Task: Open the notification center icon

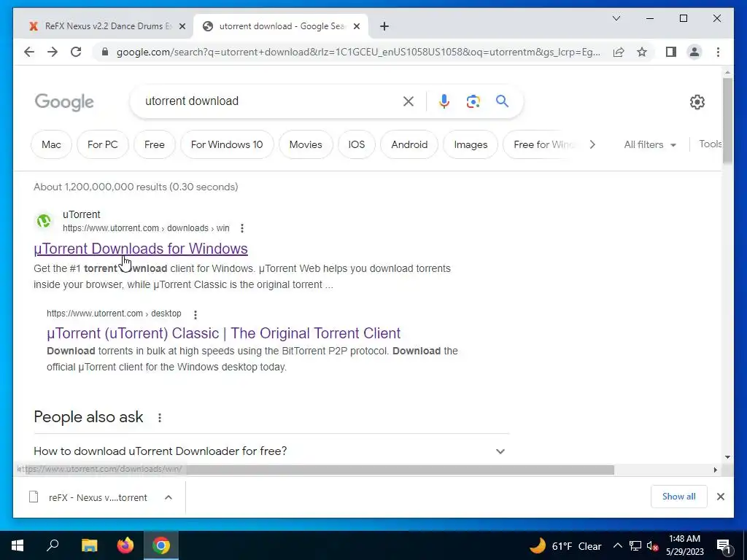Action: pyautogui.click(x=724, y=545)
